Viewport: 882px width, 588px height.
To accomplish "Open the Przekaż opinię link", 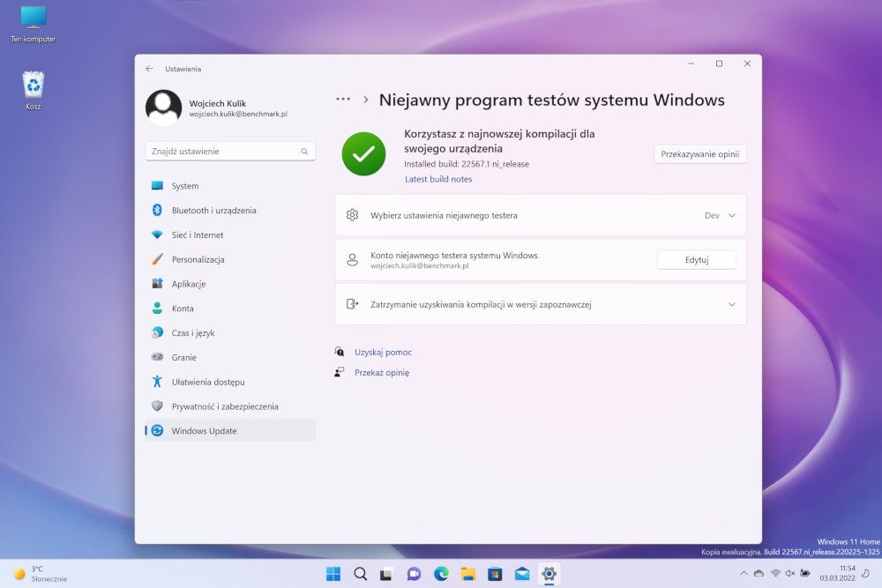I will click(382, 373).
